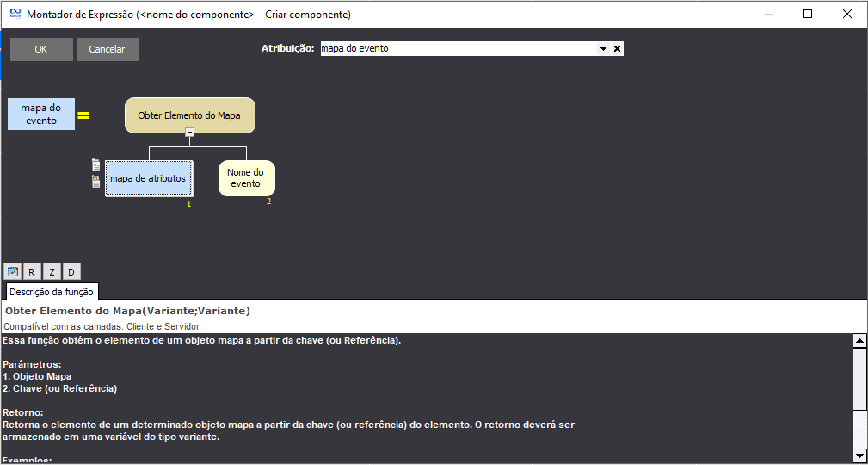Viewport: 868px width, 465px height.
Task: Click the description scrollbar up arrow
Action: [859, 341]
